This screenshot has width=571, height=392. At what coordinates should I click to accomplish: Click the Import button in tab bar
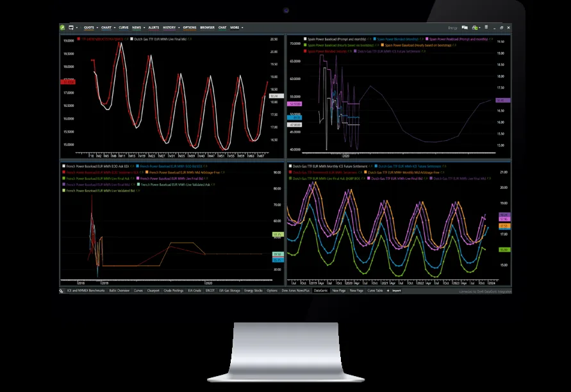click(x=397, y=290)
